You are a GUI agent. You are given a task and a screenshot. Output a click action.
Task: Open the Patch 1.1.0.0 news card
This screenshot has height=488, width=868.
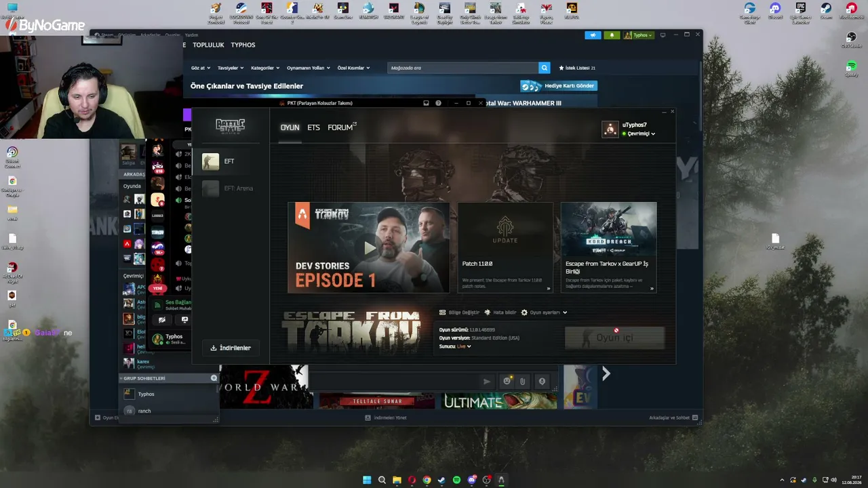click(505, 247)
